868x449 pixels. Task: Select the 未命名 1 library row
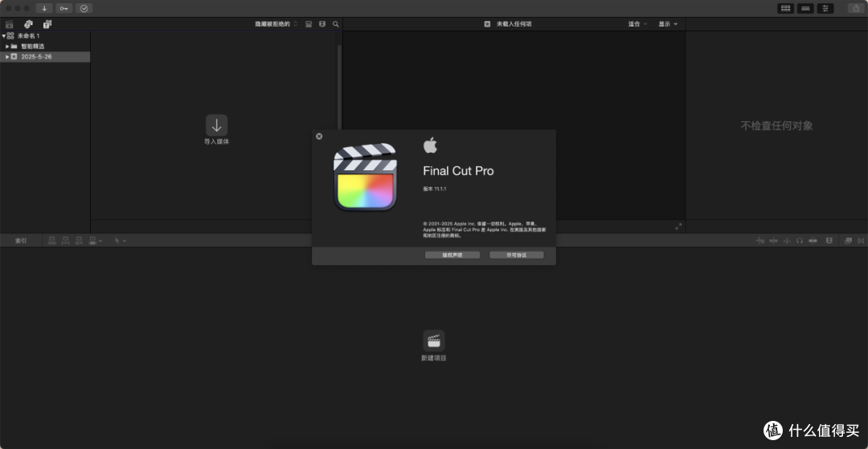pyautogui.click(x=45, y=36)
